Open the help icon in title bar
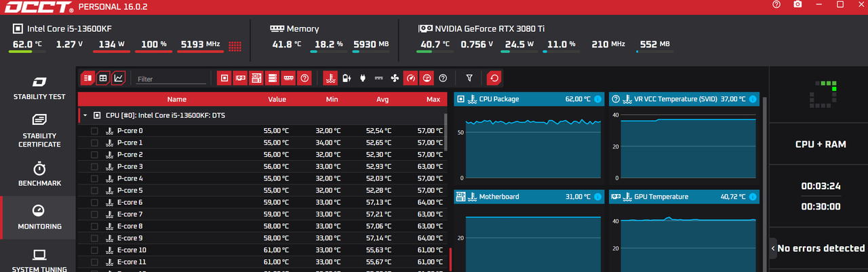The height and width of the screenshot is (272, 868). pyautogui.click(x=776, y=5)
